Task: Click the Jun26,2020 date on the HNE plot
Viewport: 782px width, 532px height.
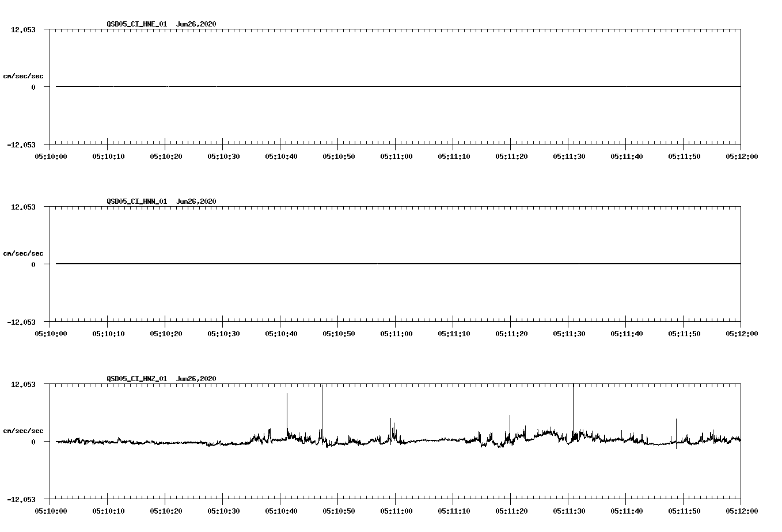Action: pyautogui.click(x=196, y=24)
